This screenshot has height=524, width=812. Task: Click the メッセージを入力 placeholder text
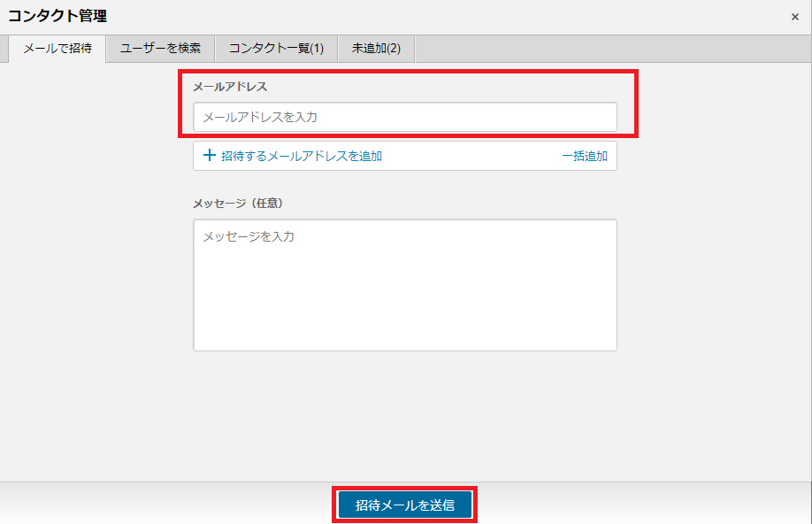coord(248,237)
